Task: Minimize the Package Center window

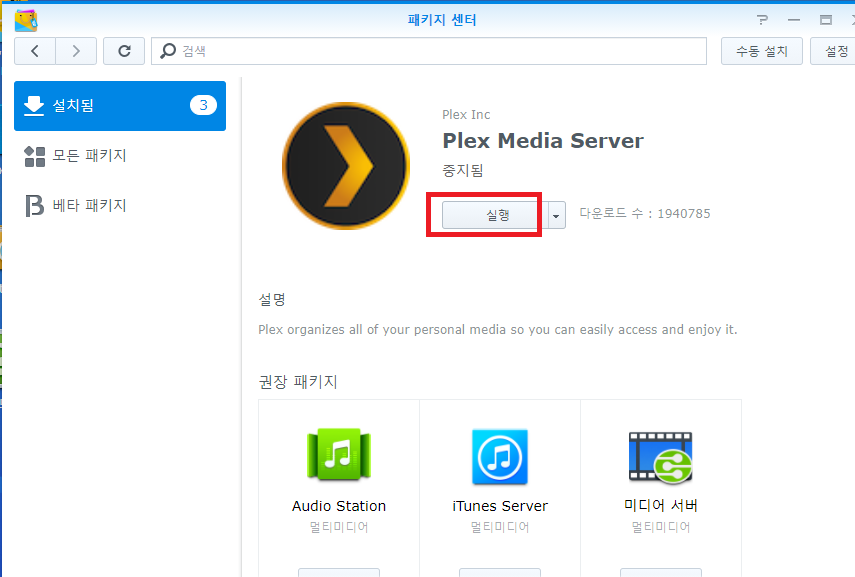Action: tap(794, 20)
